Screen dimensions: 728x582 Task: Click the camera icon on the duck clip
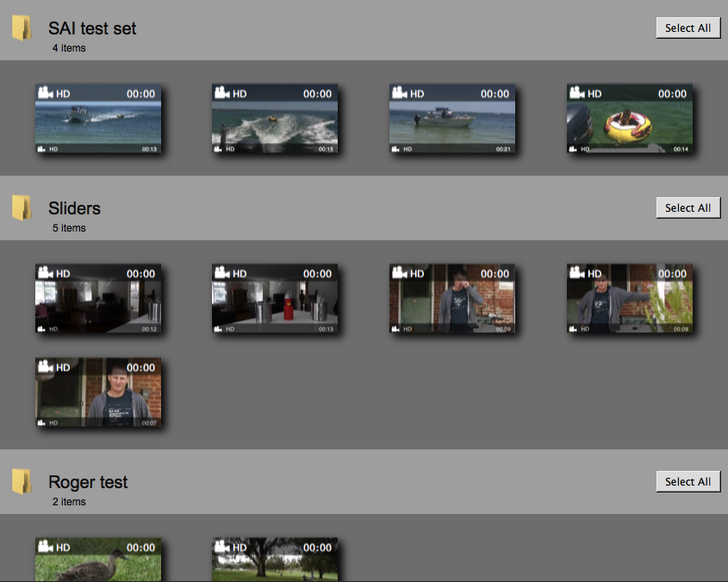coord(45,546)
